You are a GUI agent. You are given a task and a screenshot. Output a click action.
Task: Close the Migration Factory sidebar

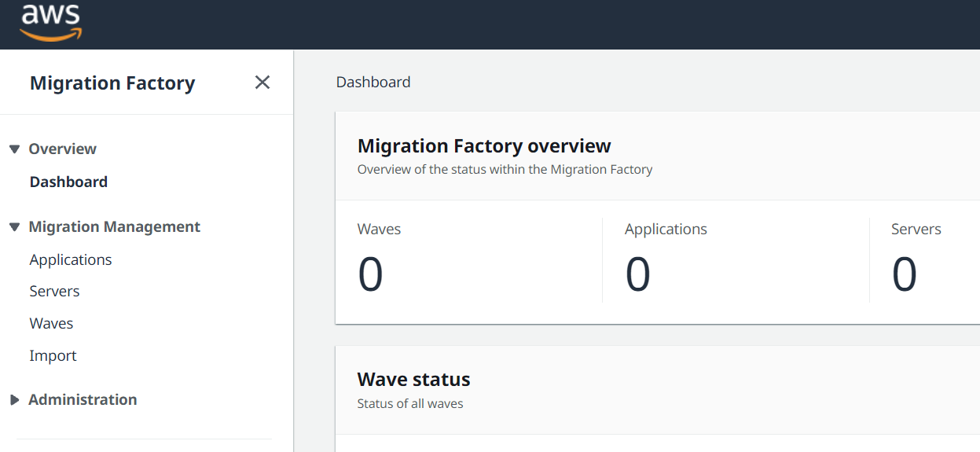262,83
